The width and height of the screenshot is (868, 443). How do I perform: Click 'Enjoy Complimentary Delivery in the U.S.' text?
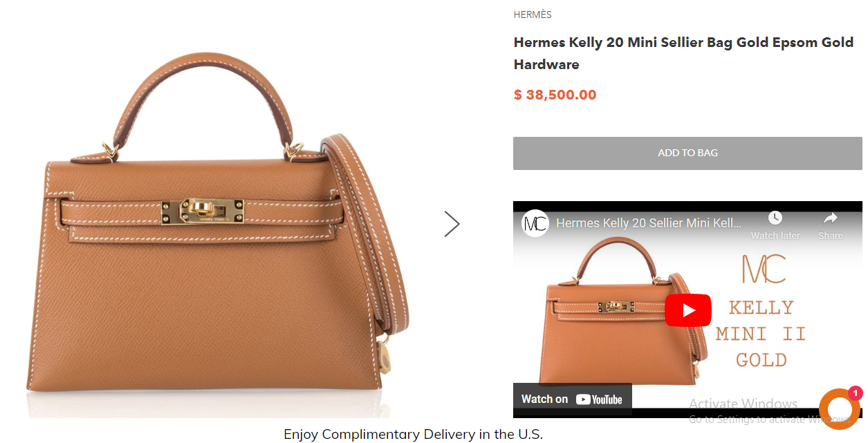click(x=414, y=434)
